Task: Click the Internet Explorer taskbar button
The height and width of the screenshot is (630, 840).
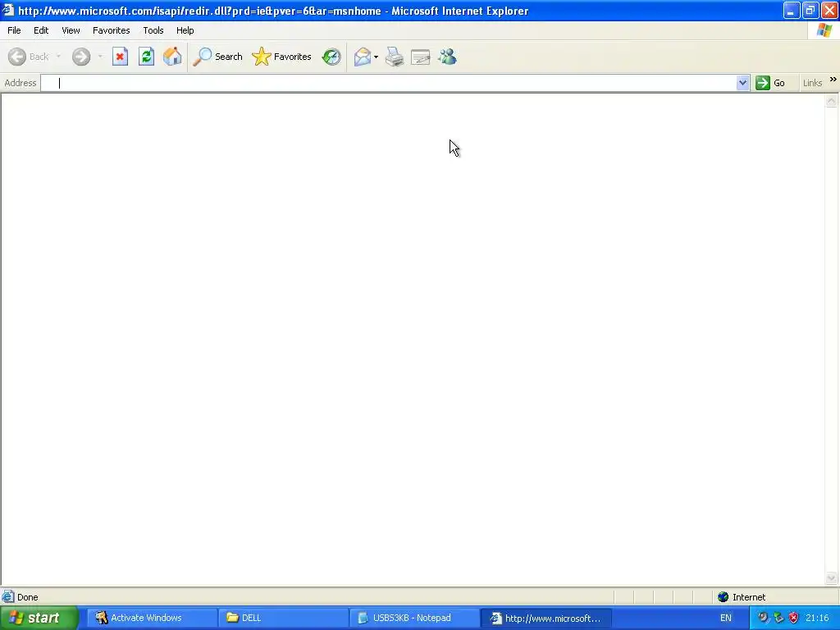Action: point(546,619)
